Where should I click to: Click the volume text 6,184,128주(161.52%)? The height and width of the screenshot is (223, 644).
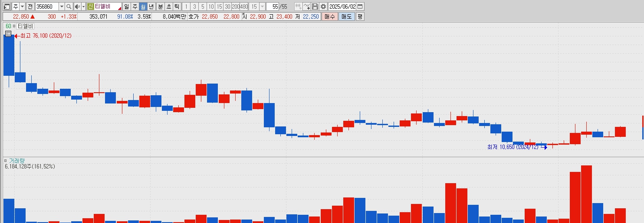pos(30,167)
